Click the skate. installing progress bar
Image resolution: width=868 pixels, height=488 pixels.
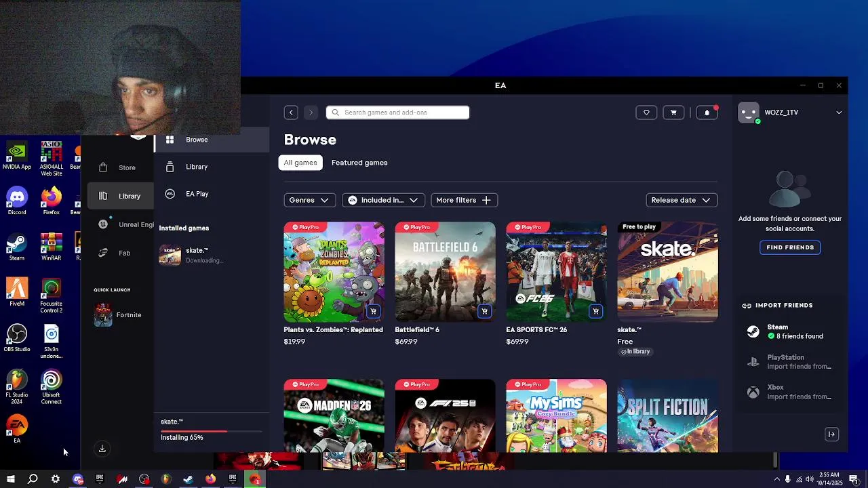coord(211,430)
